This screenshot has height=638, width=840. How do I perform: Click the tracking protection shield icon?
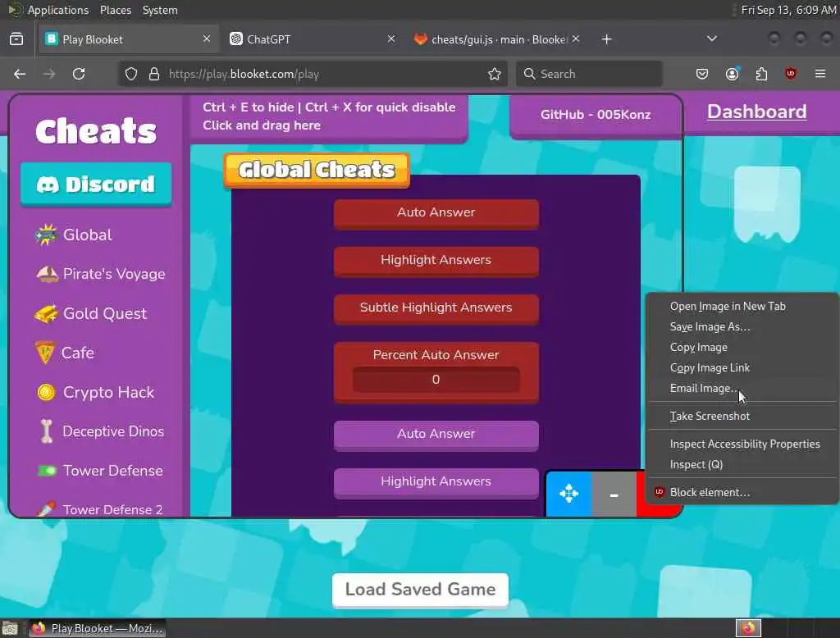pyautogui.click(x=131, y=74)
